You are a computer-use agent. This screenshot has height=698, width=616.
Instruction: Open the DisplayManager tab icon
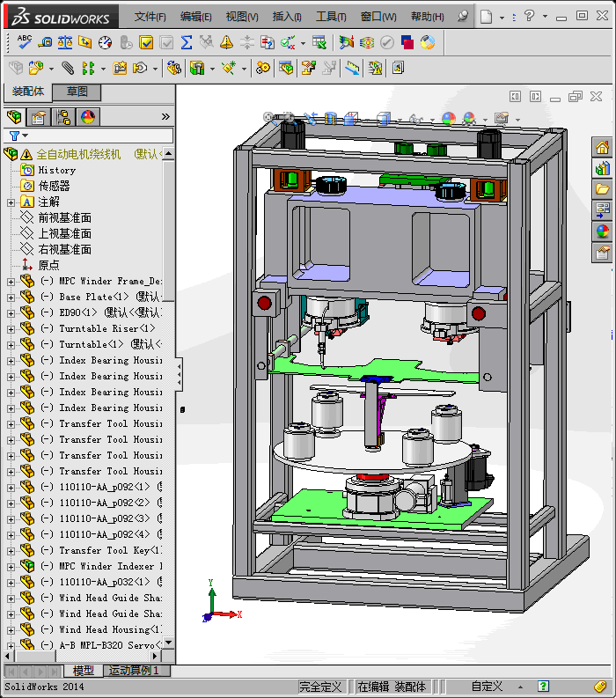click(x=88, y=117)
